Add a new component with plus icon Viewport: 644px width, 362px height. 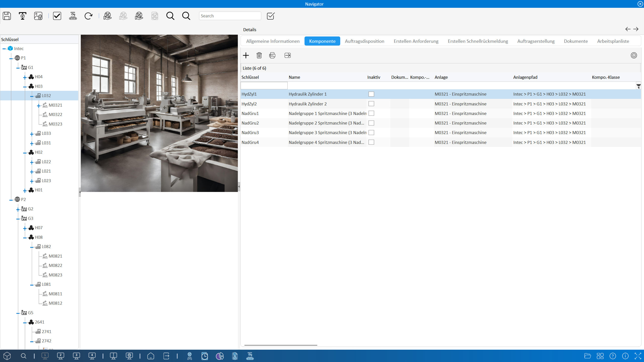click(246, 55)
